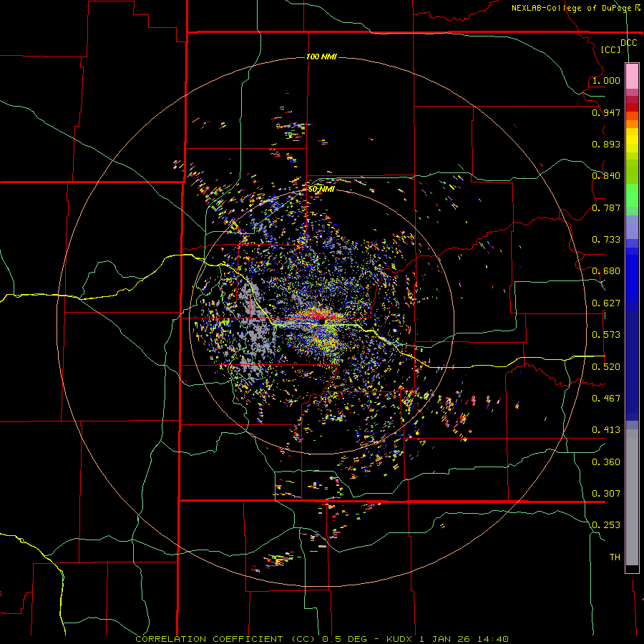This screenshot has height=644, width=644.
Task: Select the 0.947 legend value
Action: click(606, 112)
